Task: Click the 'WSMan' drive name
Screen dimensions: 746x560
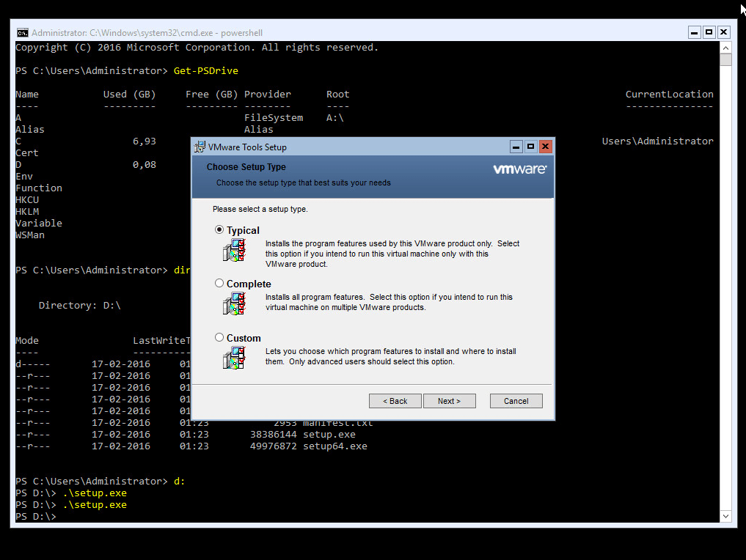Action: coord(30,235)
